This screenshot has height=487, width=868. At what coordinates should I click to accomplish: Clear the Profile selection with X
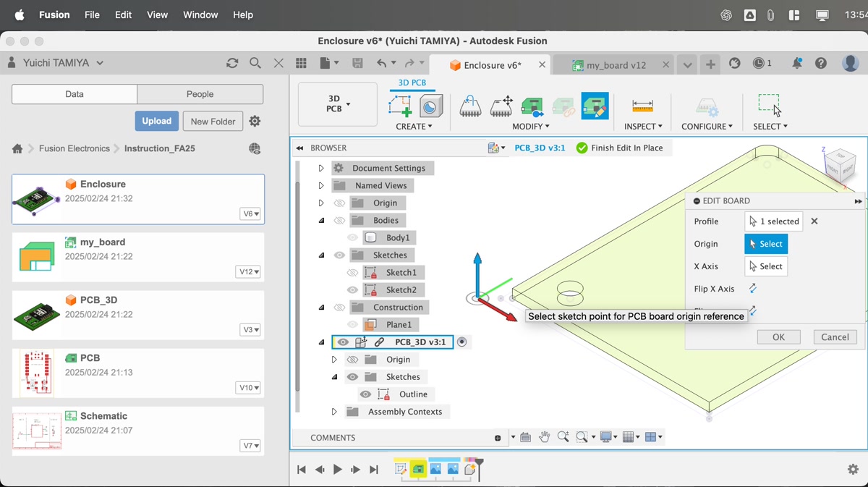(x=814, y=221)
